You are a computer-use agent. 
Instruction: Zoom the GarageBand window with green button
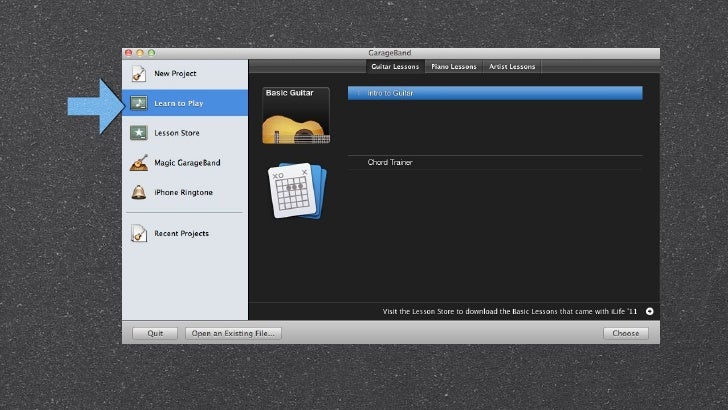click(x=151, y=53)
